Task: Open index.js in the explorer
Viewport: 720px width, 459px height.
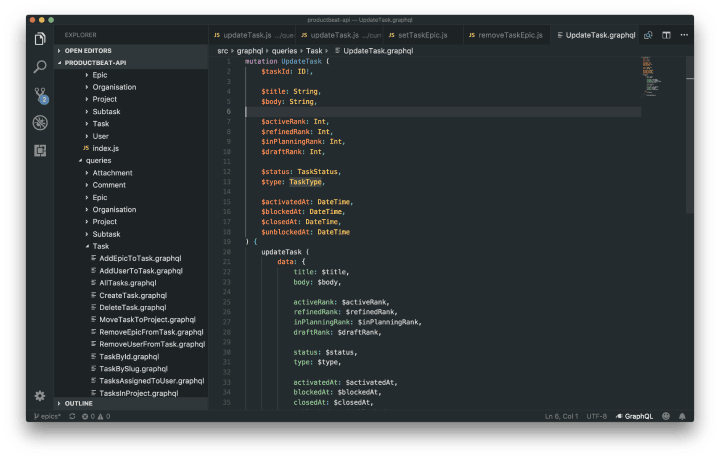Action: click(131, 148)
